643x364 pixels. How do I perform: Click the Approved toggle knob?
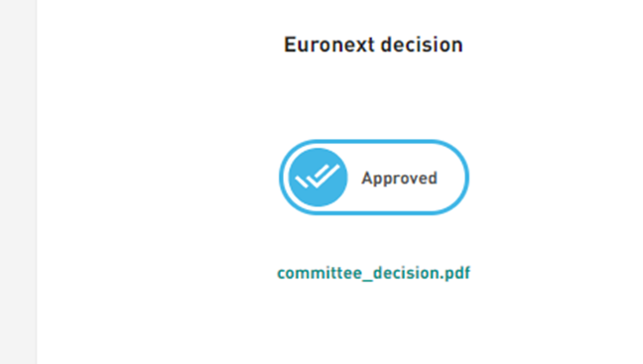(x=318, y=178)
